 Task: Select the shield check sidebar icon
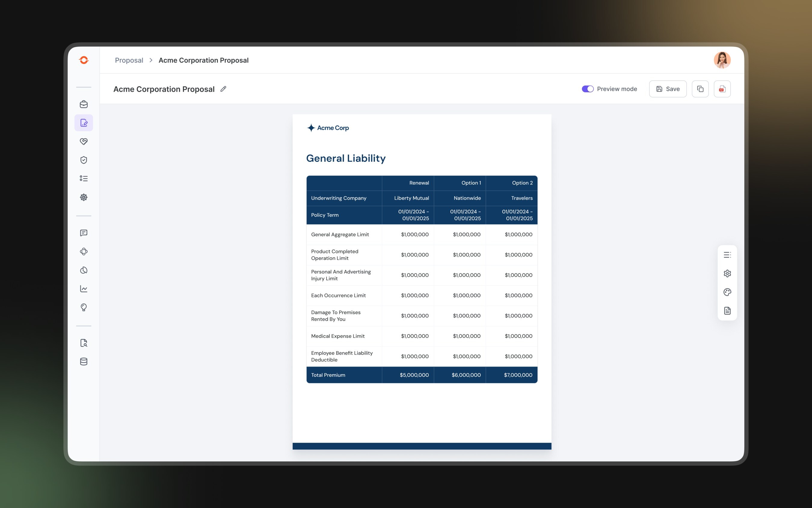[x=84, y=160]
